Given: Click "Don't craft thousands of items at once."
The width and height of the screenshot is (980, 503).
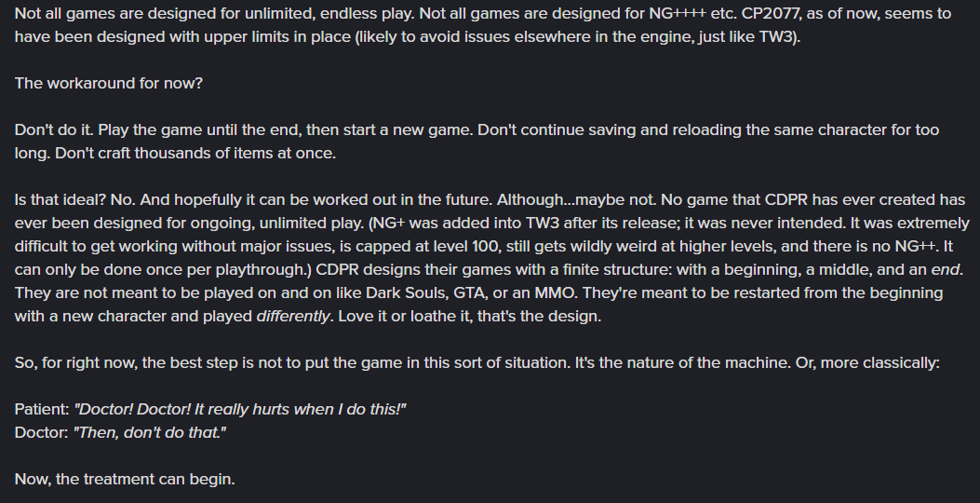Looking at the screenshot, I should pos(195,153).
